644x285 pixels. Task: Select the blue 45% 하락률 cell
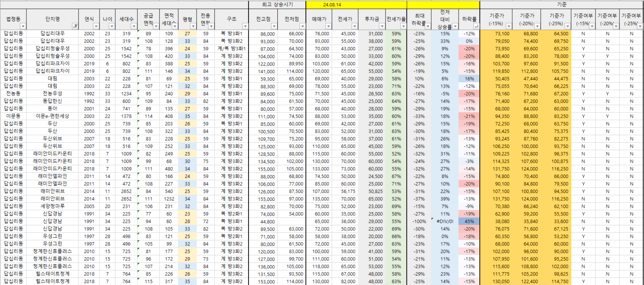tap(469, 221)
